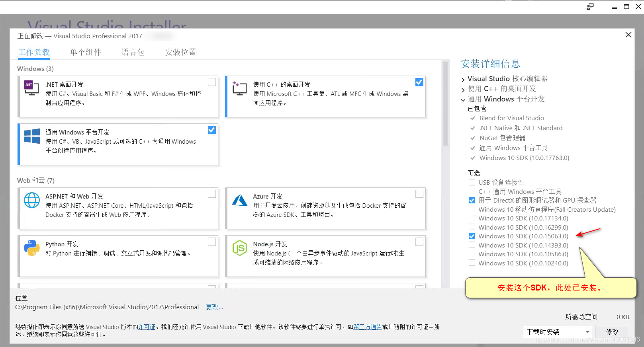Minimize the Visual Studio Installer window
644x347 pixels.
pyautogui.click(x=615, y=7)
